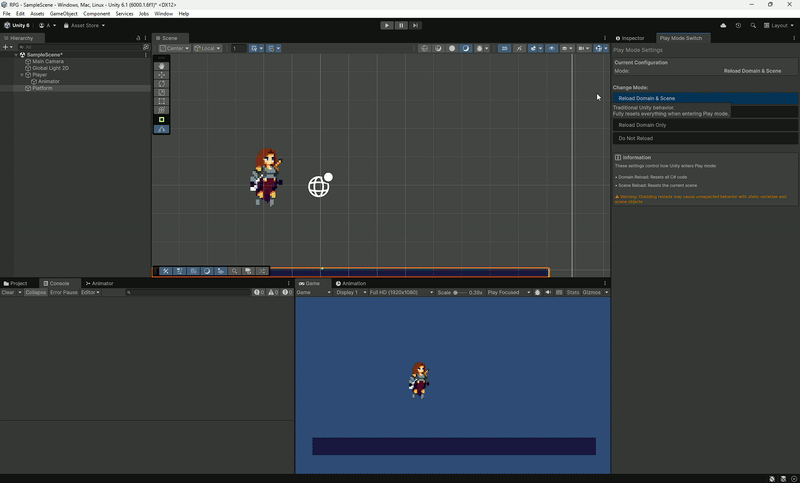Image resolution: width=800 pixels, height=483 pixels.
Task: Select the Rect tool in Scene view
Action: (x=162, y=101)
